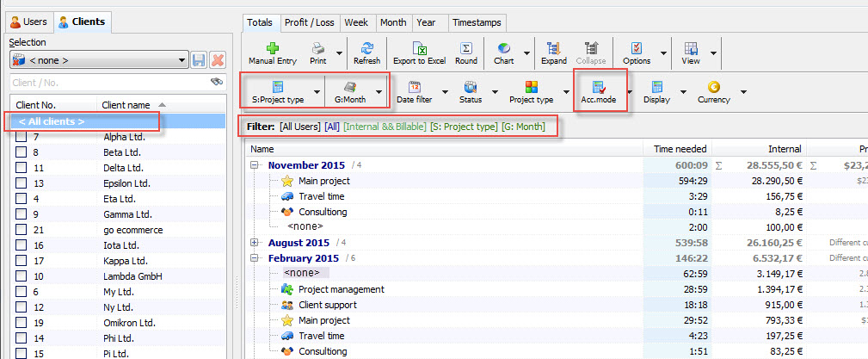Click the Internal column header

tap(759, 149)
